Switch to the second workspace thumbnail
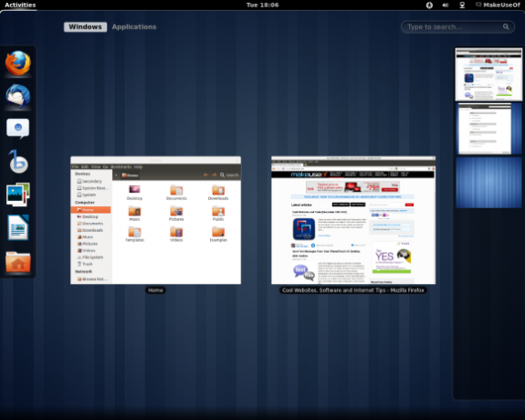Viewport: 525px width, 420px height. [488, 129]
